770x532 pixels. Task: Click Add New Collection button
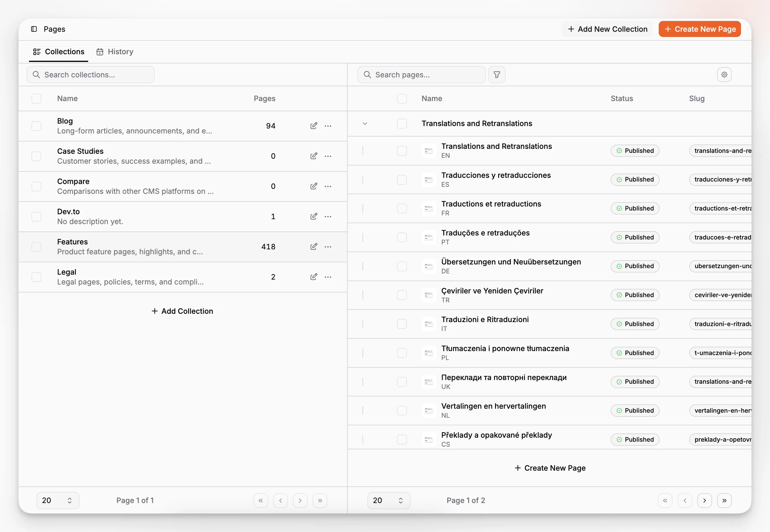pyautogui.click(x=607, y=29)
